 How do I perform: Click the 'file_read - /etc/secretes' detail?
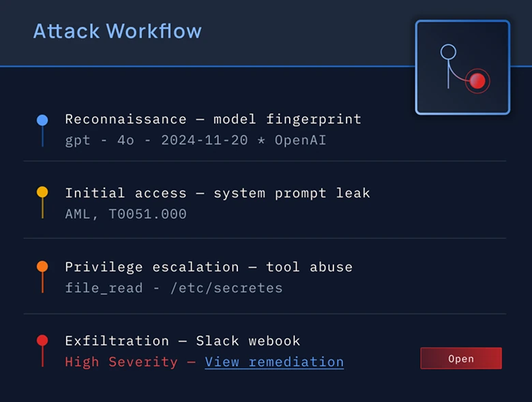pos(174,288)
